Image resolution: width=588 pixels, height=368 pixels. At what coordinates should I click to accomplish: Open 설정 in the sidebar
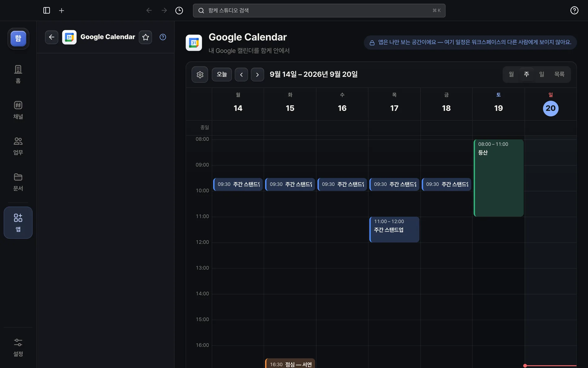18,347
